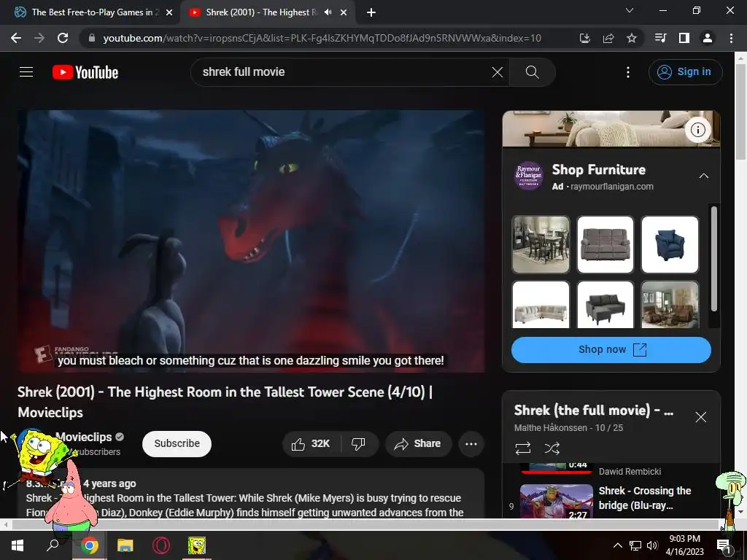The width and height of the screenshot is (747, 560).
Task: Close the Shrek YouTube tab
Action: point(344,13)
